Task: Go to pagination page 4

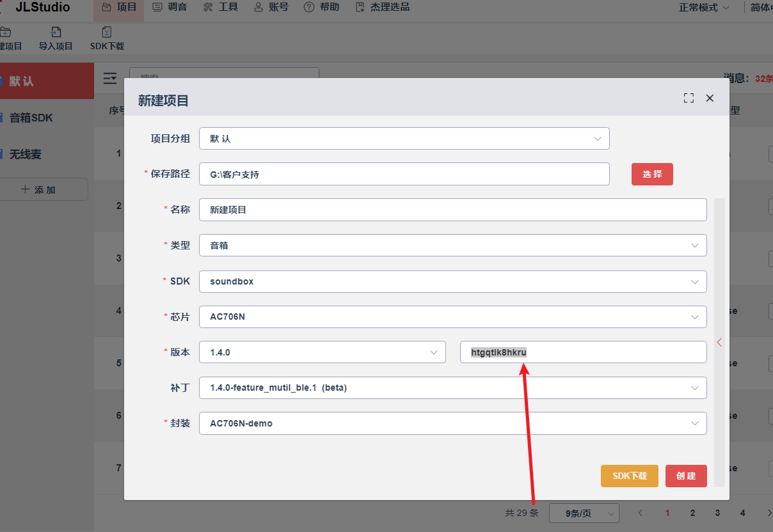Action: coord(742,513)
